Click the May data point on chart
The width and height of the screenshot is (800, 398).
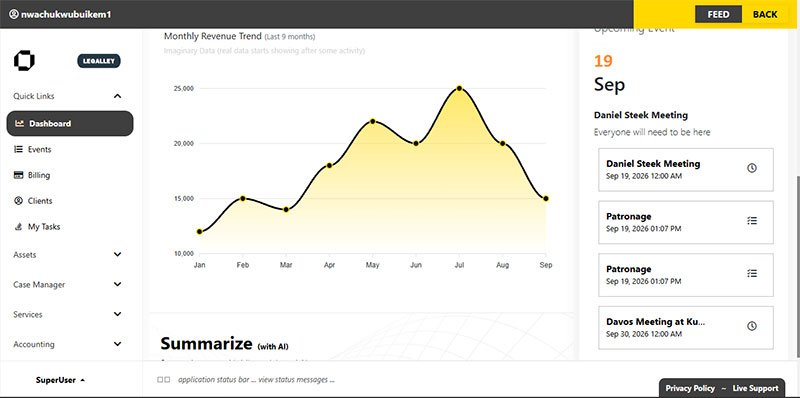click(372, 121)
